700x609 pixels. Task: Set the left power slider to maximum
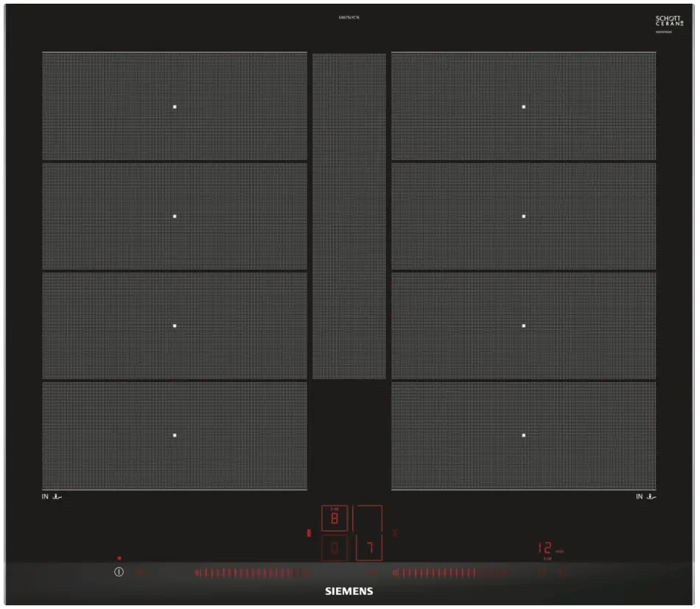pos(301,571)
